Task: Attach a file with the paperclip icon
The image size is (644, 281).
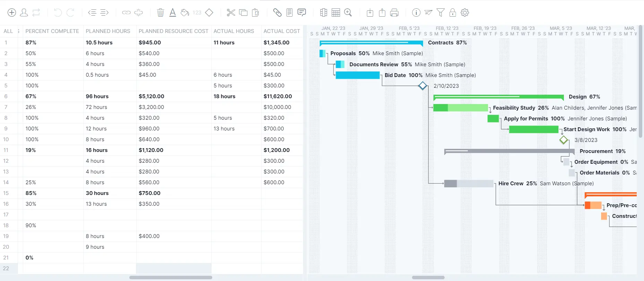Action: 277,13
